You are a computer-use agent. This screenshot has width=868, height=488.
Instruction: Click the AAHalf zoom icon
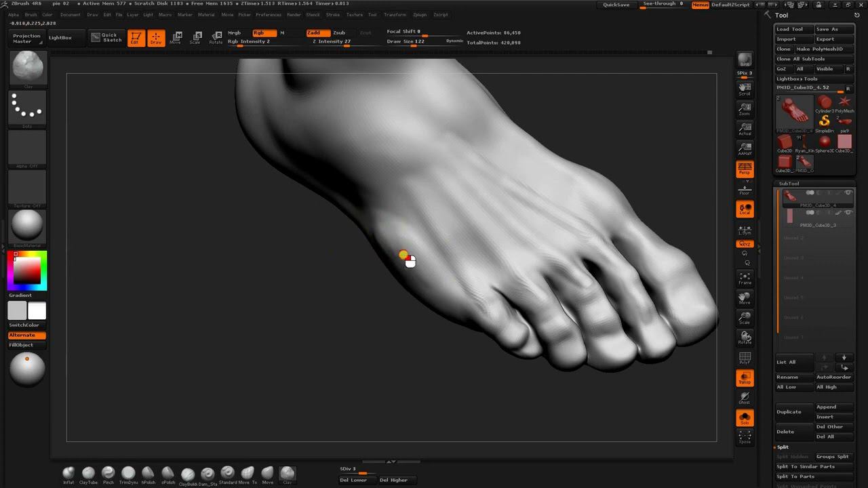coord(745,148)
